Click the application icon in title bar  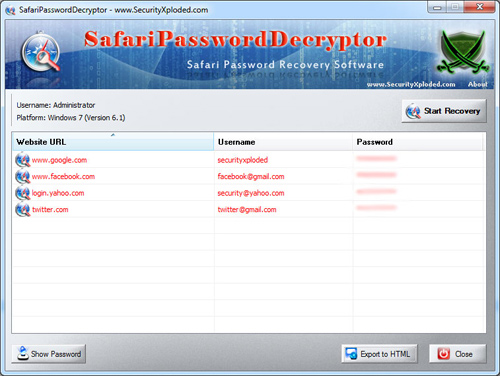pyautogui.click(x=11, y=10)
